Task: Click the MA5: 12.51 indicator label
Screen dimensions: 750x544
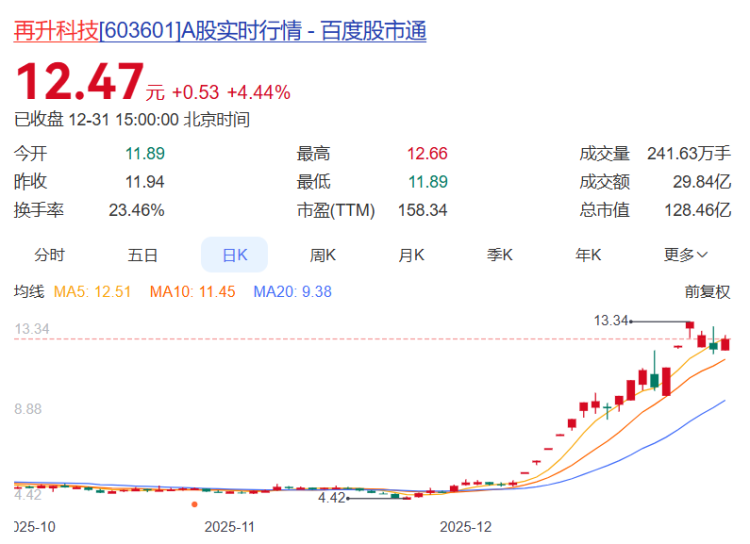Action: (92, 291)
